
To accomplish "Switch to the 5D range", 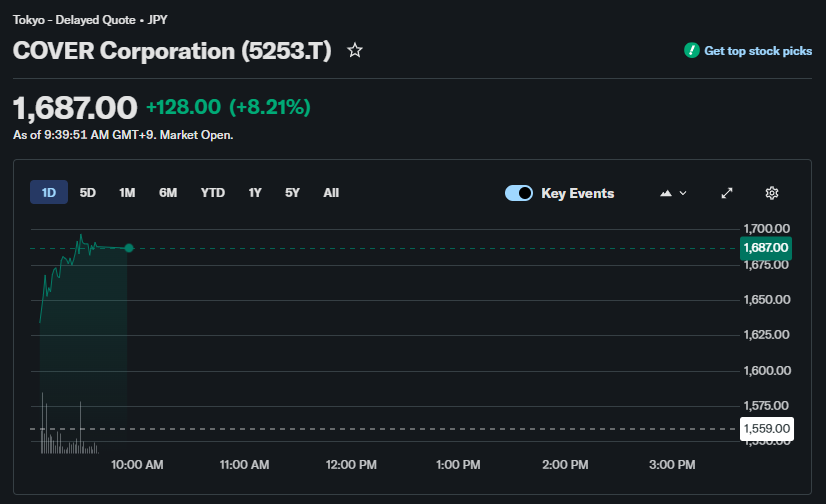I will pos(87,193).
